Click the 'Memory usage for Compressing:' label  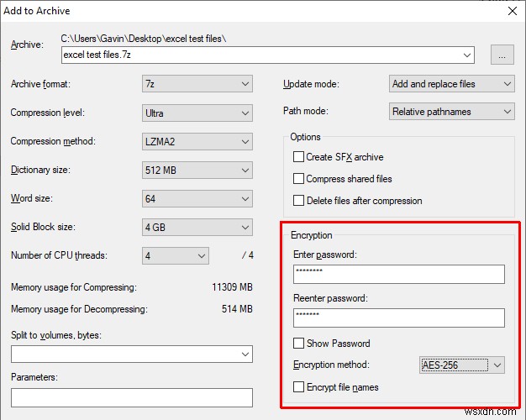tap(74, 287)
